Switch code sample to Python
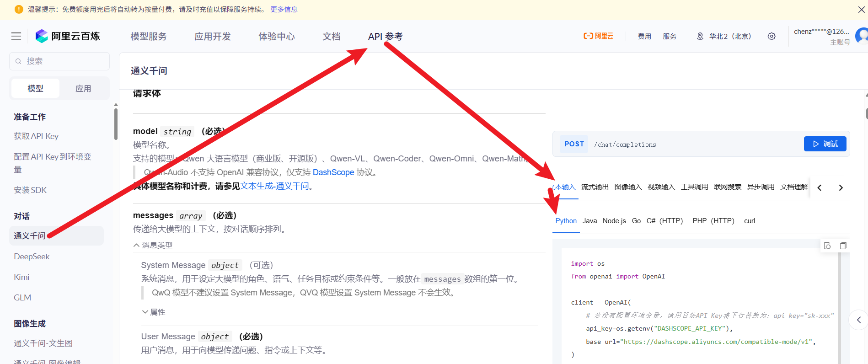Screen dimensions: 868x364 (566, 221)
